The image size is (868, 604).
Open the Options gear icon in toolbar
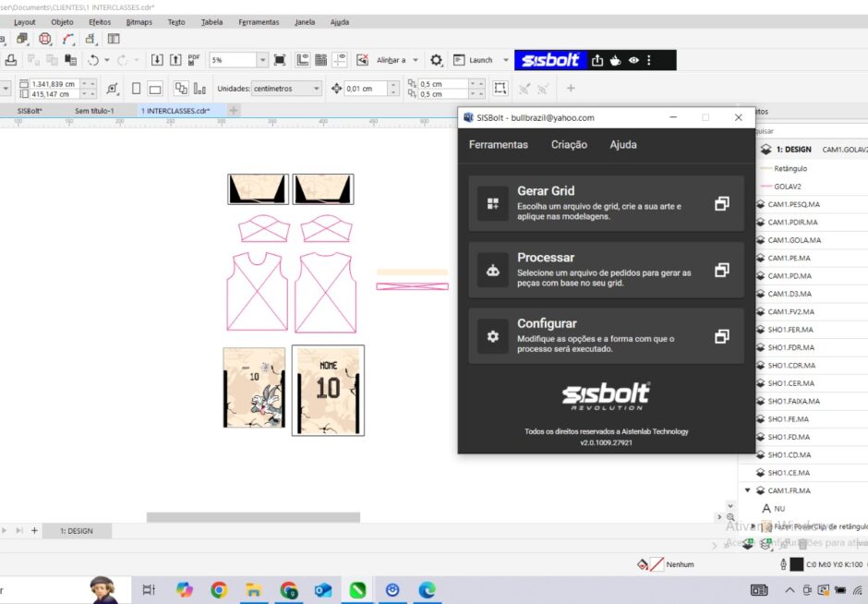tap(436, 60)
